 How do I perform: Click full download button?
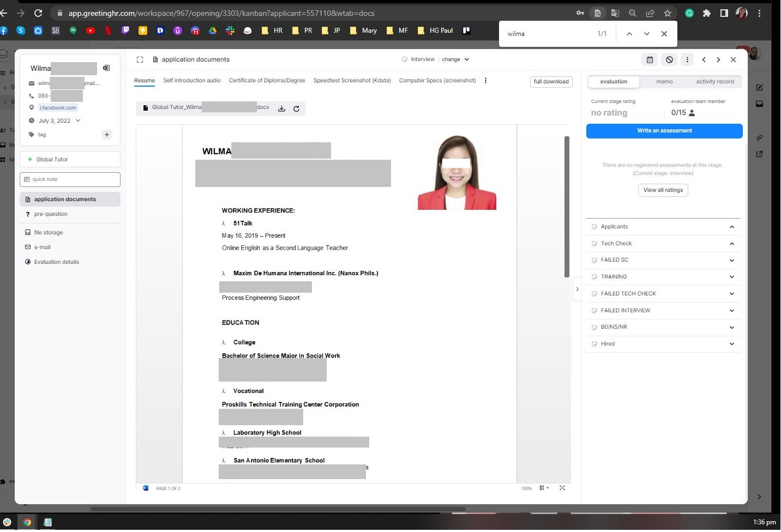(x=551, y=82)
